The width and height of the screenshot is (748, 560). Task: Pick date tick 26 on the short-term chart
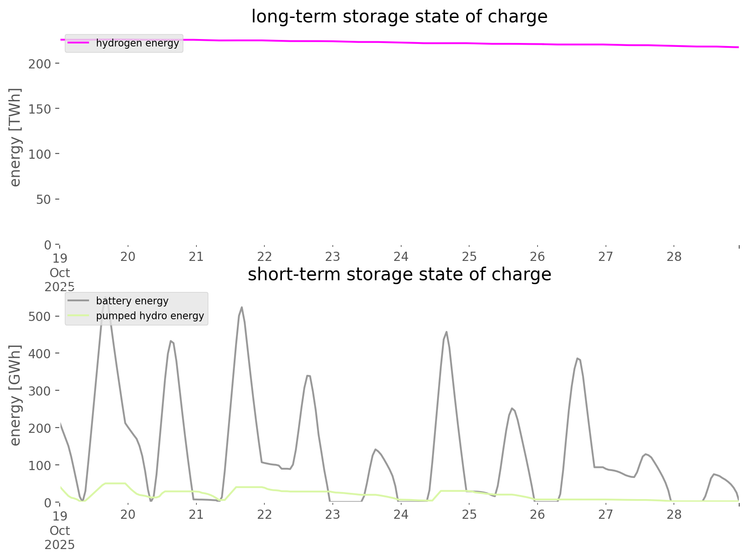[x=538, y=514]
